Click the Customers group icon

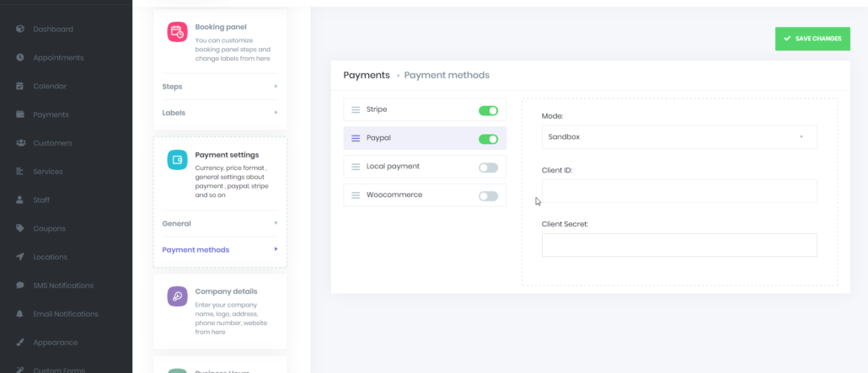[x=20, y=143]
